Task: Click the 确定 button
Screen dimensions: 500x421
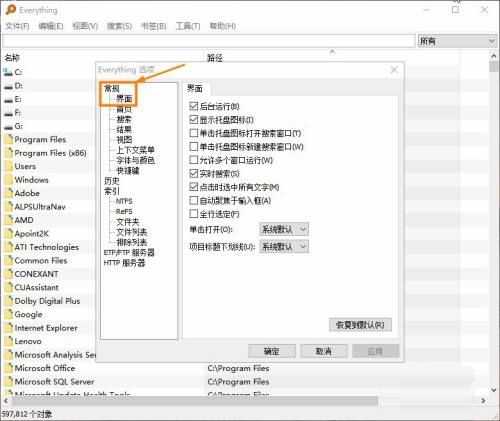Action: click(x=272, y=351)
